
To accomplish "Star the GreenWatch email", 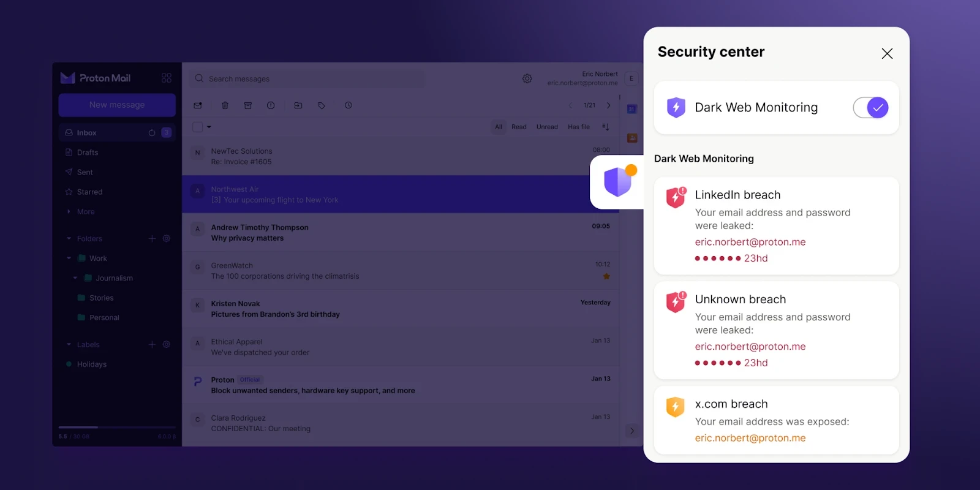I will tap(606, 276).
